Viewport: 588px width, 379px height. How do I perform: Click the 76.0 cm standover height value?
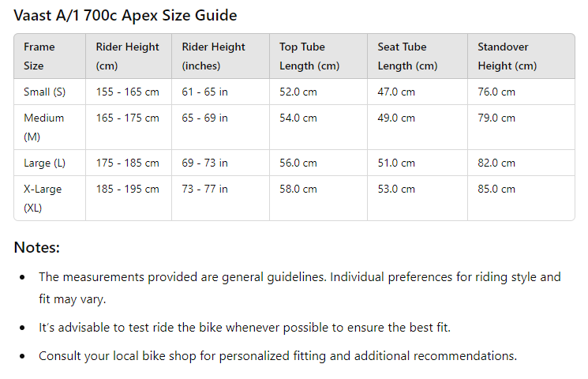tap(496, 92)
